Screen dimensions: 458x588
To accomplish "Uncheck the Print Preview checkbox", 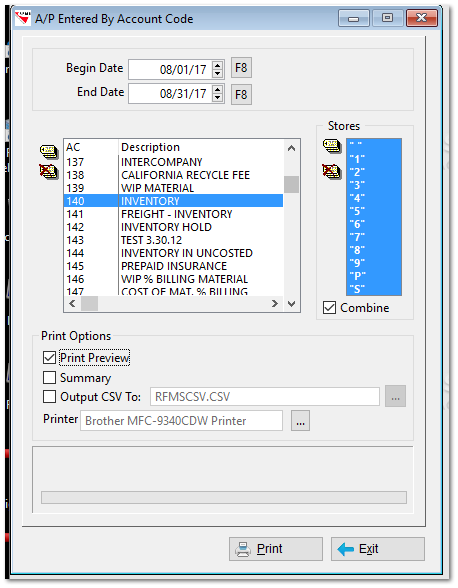I will (x=49, y=357).
